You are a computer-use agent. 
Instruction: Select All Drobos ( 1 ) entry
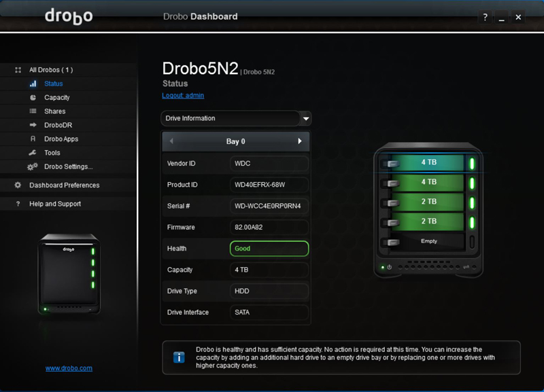click(x=51, y=70)
